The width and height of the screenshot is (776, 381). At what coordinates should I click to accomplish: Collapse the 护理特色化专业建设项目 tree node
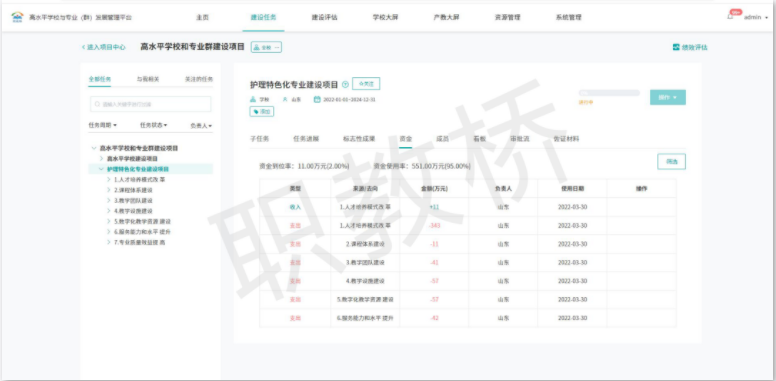click(x=101, y=169)
